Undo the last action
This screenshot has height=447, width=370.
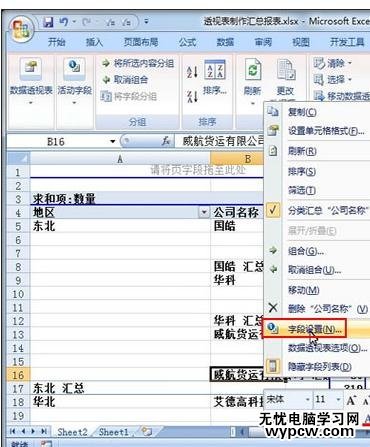(x=63, y=22)
